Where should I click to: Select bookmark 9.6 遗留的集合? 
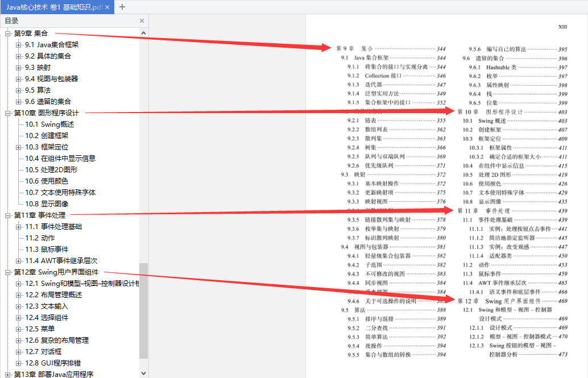(48, 102)
